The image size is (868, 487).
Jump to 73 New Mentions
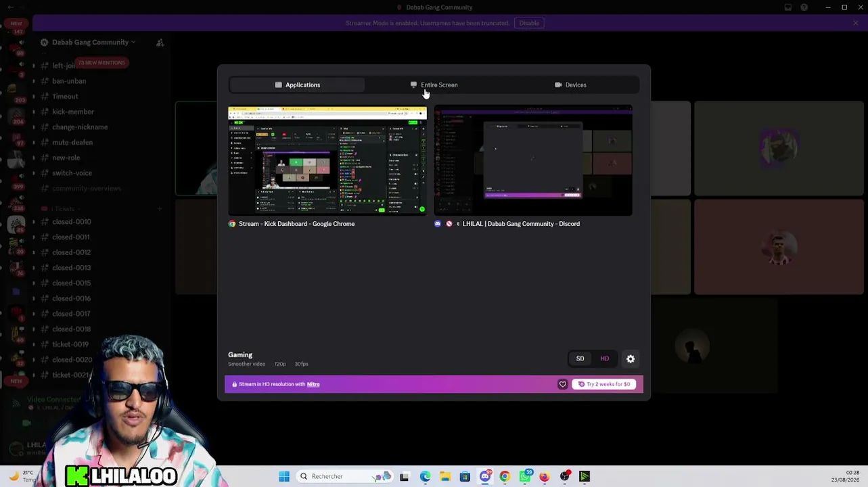(101, 63)
